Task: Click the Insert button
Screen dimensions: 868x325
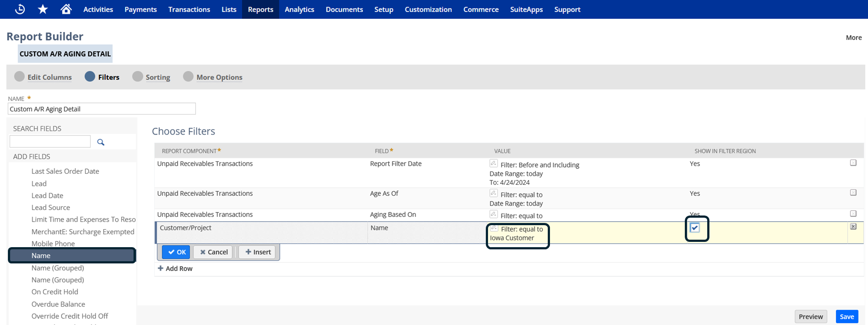Action: coord(257,252)
